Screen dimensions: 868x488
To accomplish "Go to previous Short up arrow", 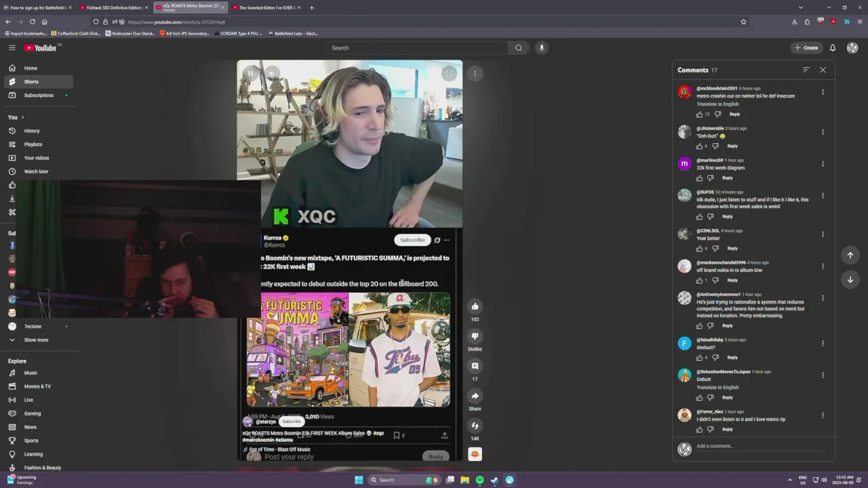I will pos(850,255).
